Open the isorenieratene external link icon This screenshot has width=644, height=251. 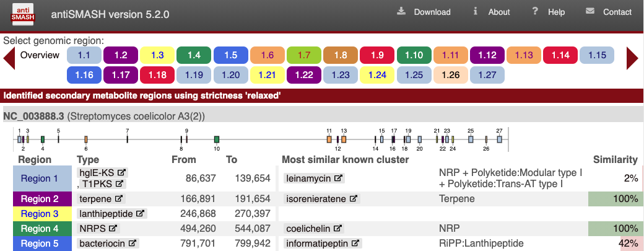pyautogui.click(x=353, y=199)
